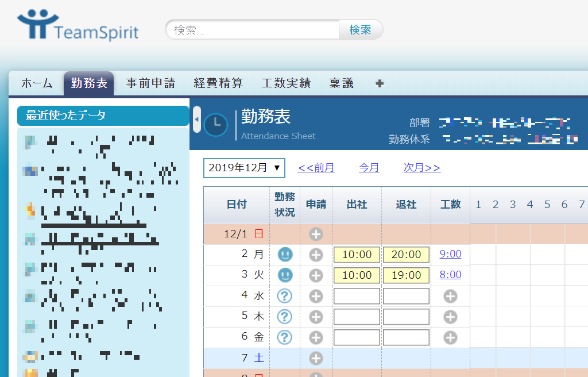This screenshot has height=377, width=588.
Task: Open the ホーム tab
Action: pyautogui.click(x=37, y=83)
